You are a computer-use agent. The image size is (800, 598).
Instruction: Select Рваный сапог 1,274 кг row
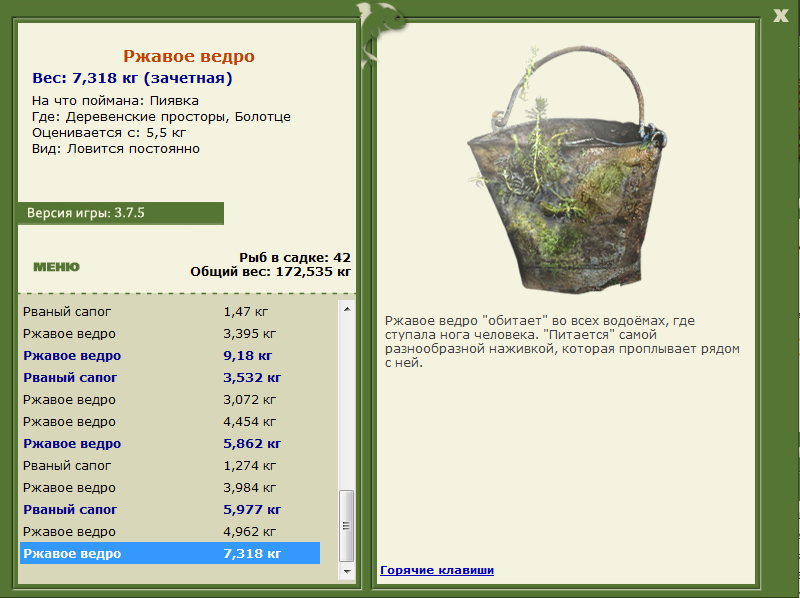pos(170,465)
